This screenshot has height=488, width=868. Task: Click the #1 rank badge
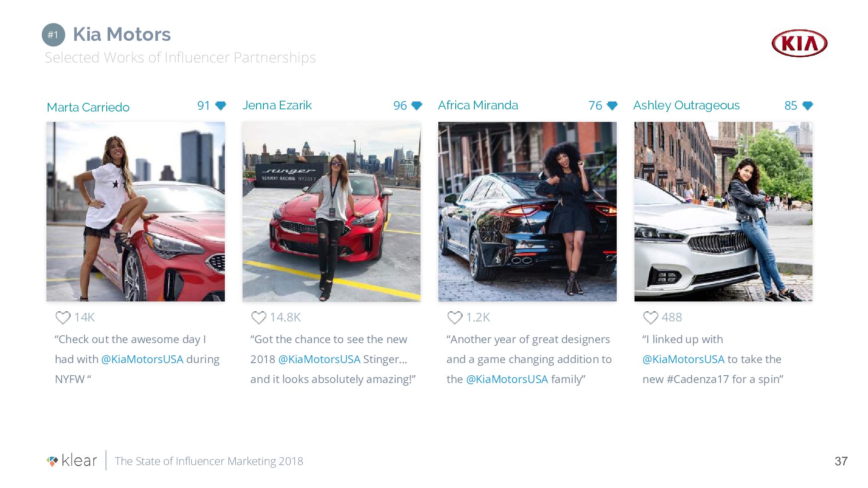53,35
